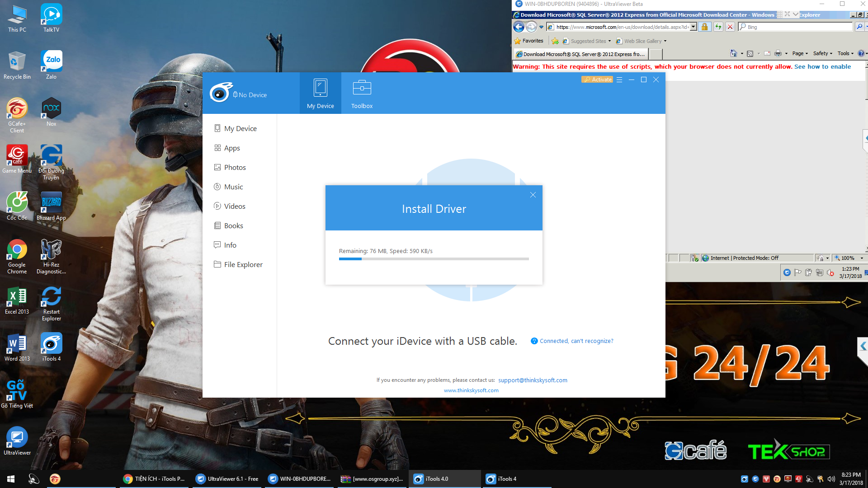Click the Connected, can't recognize? link
The height and width of the screenshot is (488, 868).
[x=576, y=341]
